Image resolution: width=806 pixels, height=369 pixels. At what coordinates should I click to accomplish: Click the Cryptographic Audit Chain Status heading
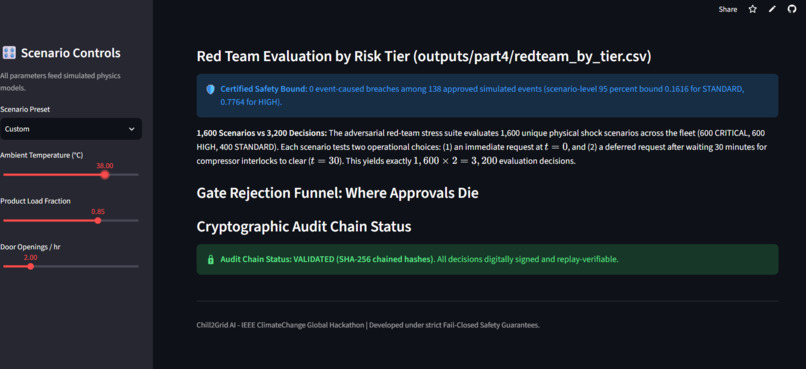pyautogui.click(x=304, y=227)
